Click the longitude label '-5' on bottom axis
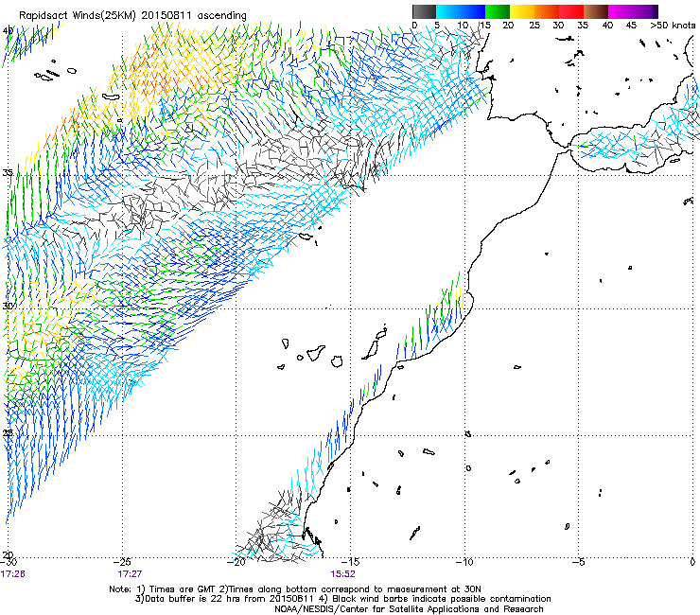Image resolution: width=700 pixels, height=615 pixels. pos(579,562)
